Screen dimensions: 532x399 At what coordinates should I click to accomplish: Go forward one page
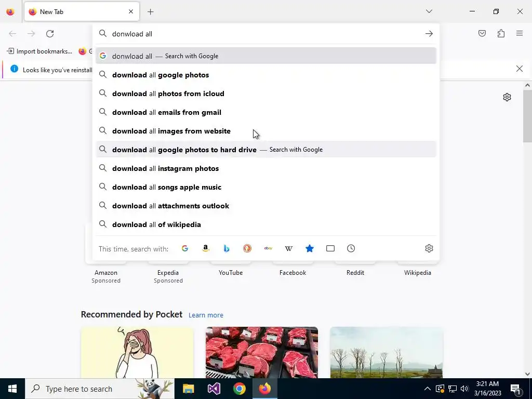click(31, 34)
